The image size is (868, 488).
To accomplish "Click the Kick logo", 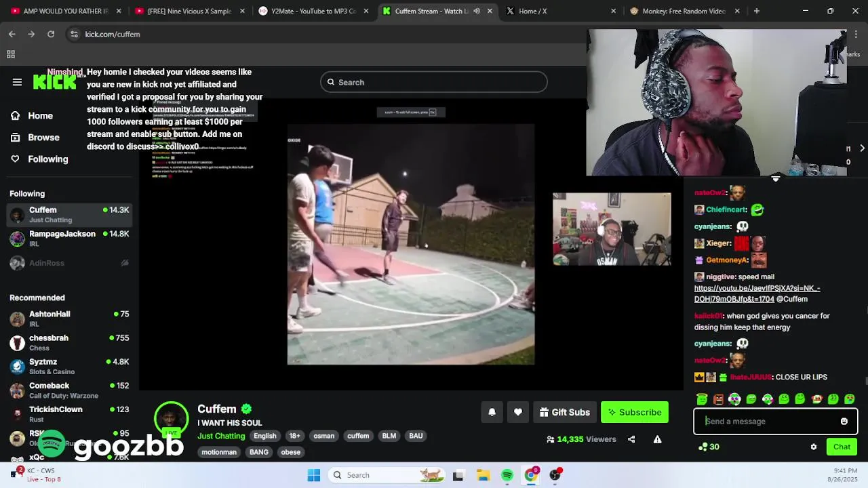I will [x=55, y=82].
